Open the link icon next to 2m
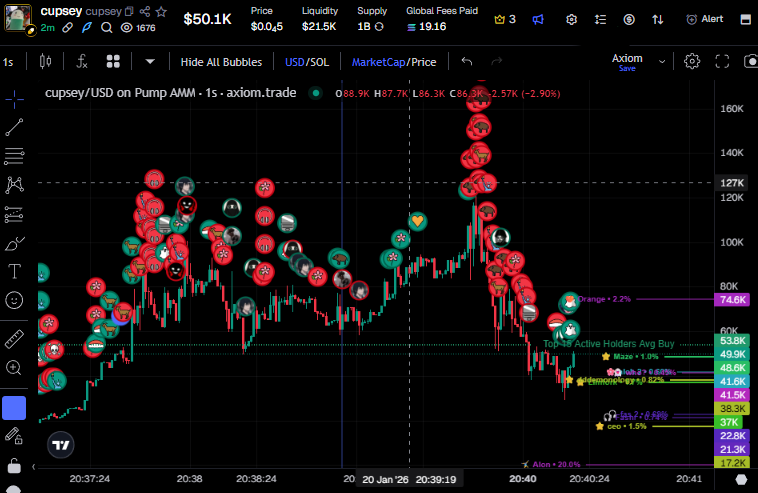The image size is (758, 493). (x=68, y=28)
